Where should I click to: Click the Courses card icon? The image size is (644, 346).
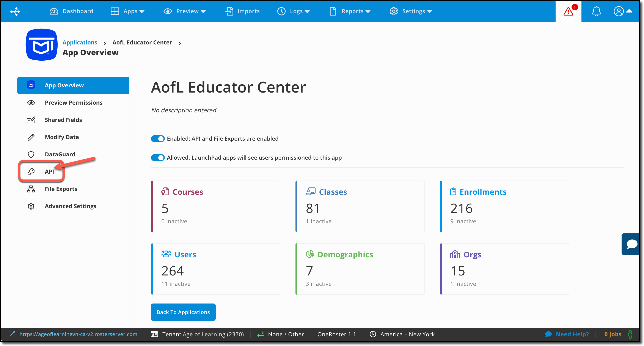[x=165, y=192]
